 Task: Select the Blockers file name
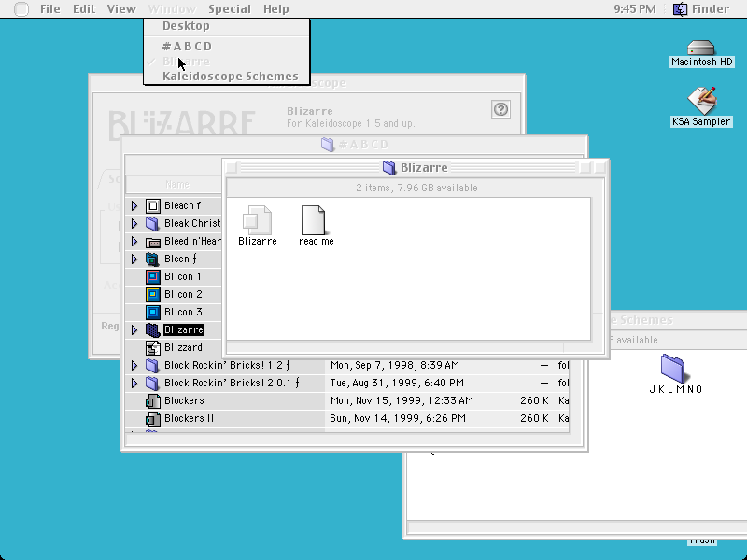click(184, 401)
